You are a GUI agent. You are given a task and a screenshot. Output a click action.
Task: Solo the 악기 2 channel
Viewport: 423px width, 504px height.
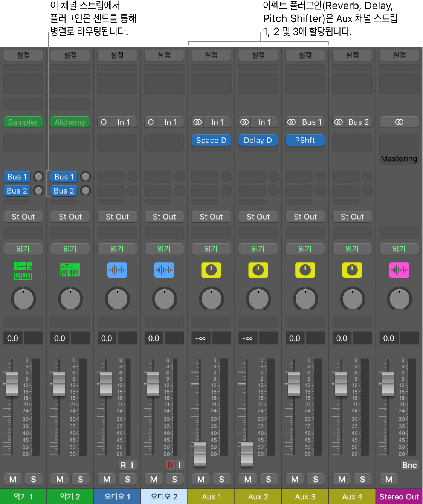pos(81,479)
